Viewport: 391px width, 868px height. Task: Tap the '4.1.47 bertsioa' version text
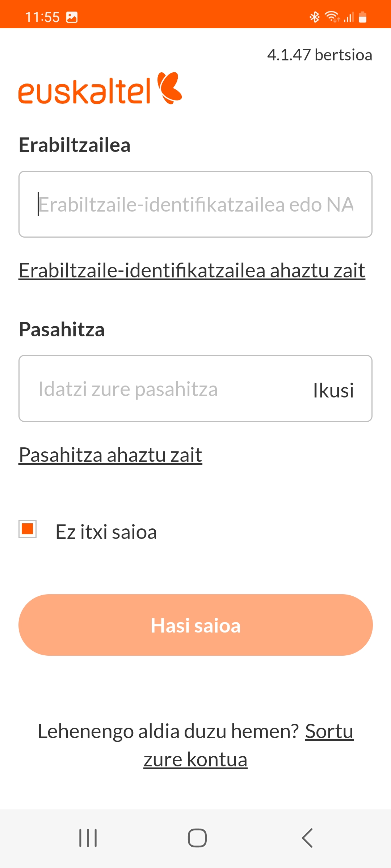[320, 55]
